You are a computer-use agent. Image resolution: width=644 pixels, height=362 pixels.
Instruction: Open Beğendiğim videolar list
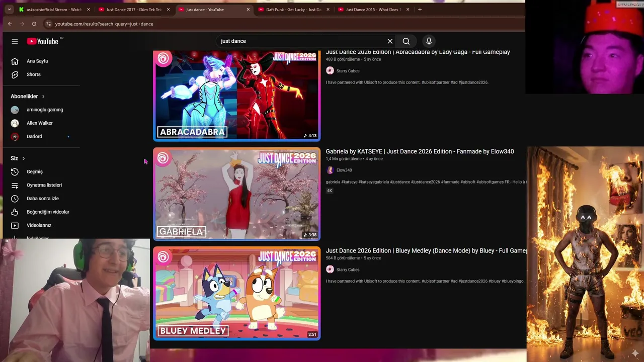(x=48, y=212)
